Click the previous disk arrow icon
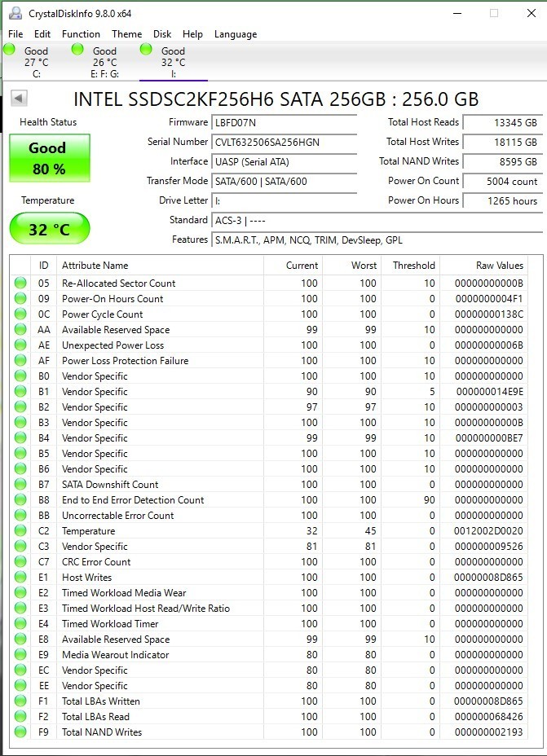This screenshot has width=547, height=756. pyautogui.click(x=19, y=98)
